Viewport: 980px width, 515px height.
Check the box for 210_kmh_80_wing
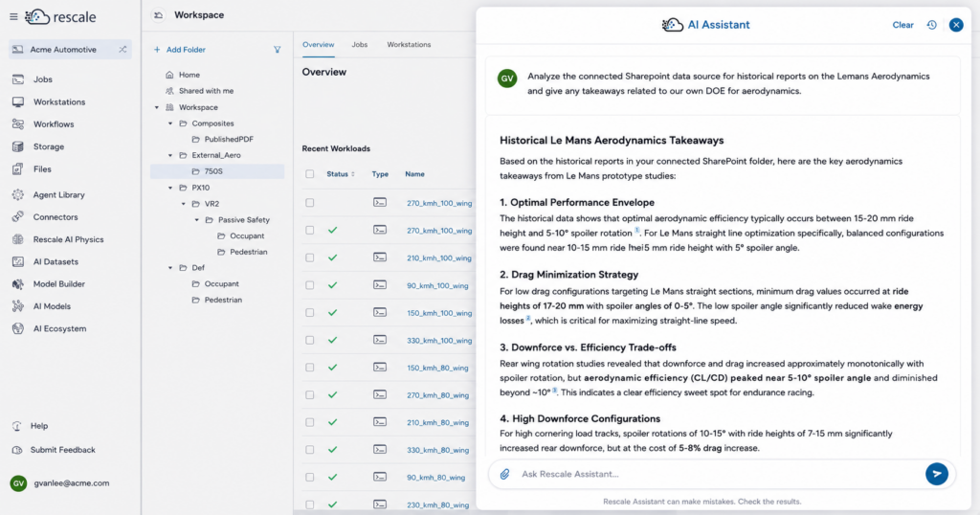tap(310, 422)
